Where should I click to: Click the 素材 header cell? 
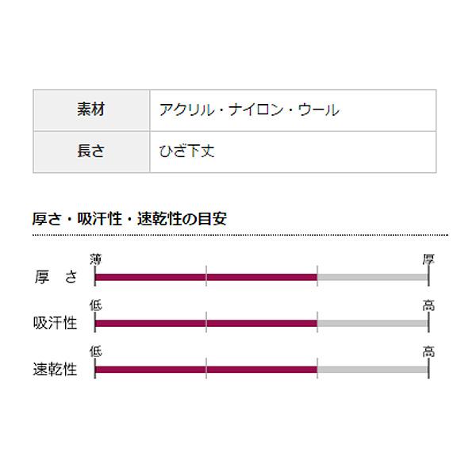click(x=91, y=110)
